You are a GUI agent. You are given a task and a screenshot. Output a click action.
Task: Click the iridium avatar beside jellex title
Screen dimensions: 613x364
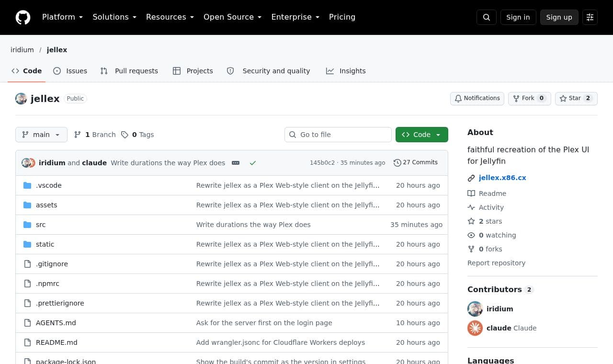(21, 99)
